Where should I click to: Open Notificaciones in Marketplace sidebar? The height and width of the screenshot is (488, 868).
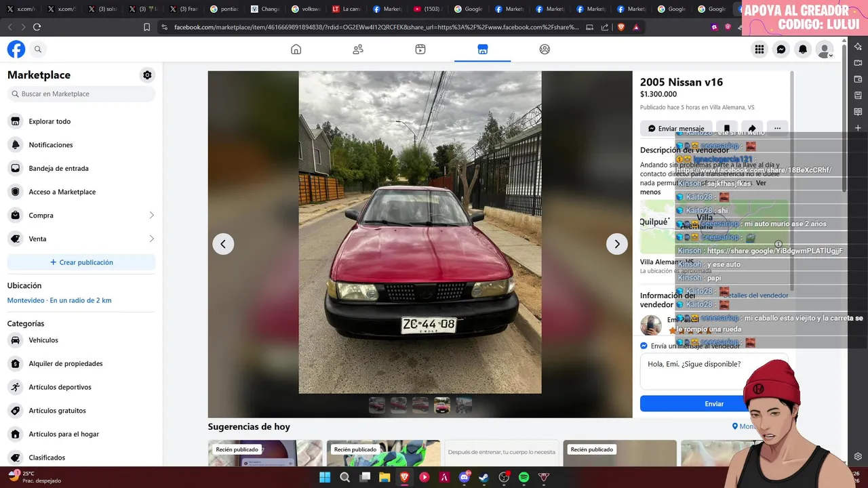[81, 145]
